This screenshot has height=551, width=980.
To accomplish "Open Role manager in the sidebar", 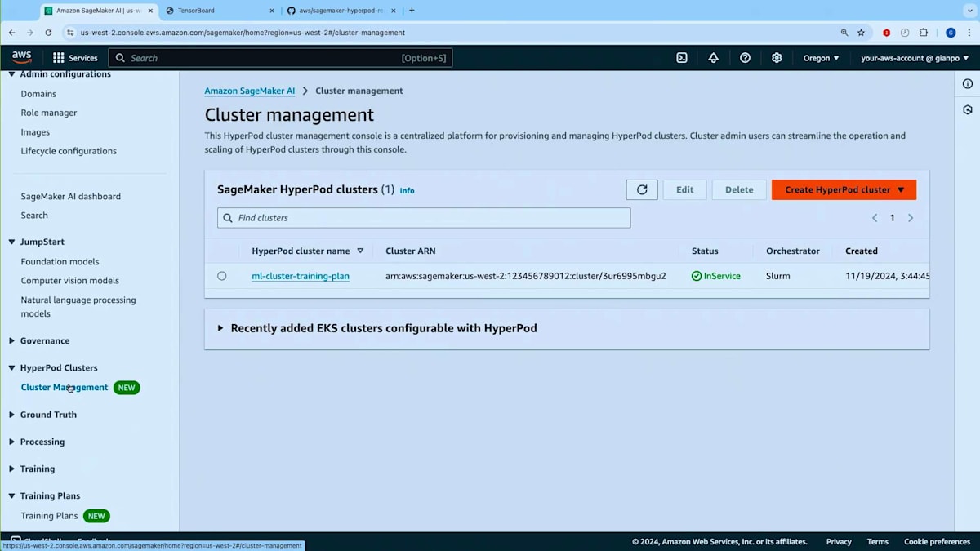I will pos(49,113).
